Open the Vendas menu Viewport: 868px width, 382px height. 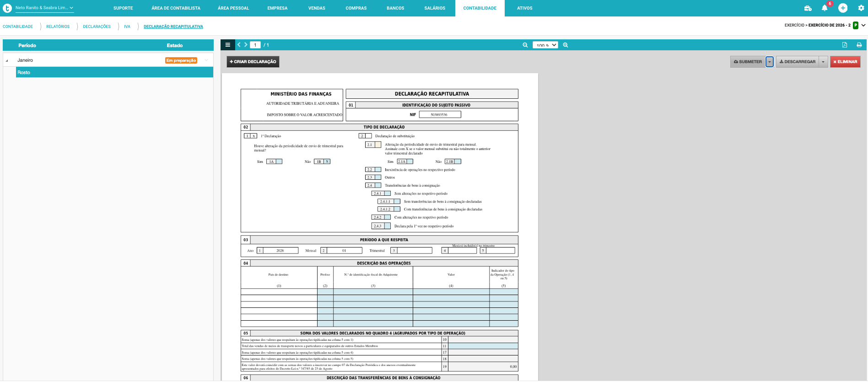tap(317, 8)
